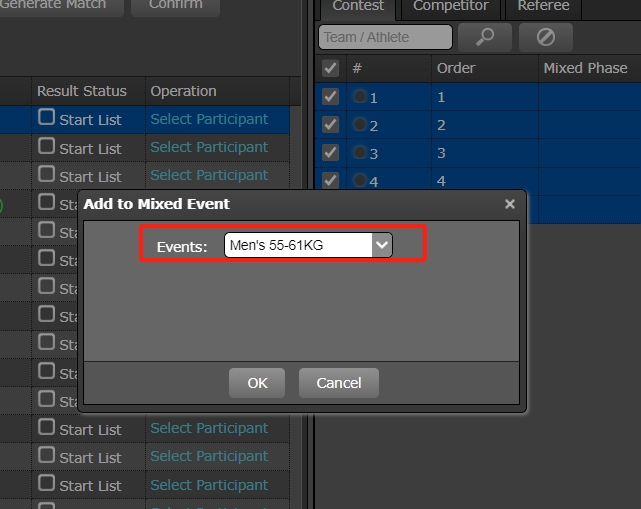
Task: Click the magnifier search icon
Action: (x=484, y=37)
